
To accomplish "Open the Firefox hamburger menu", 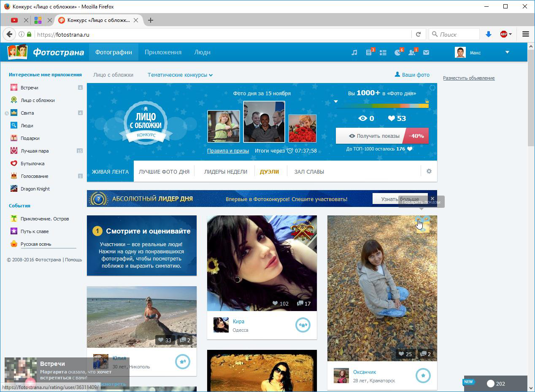I will 525,35.
